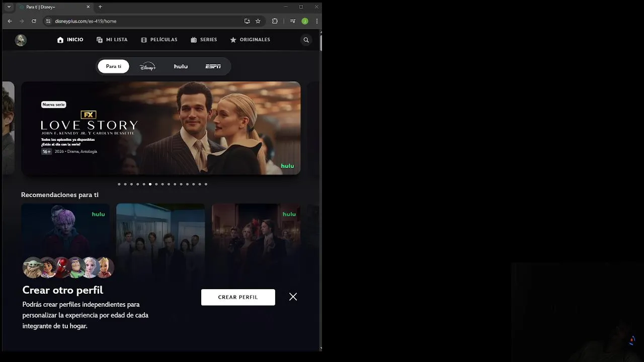Select the 'Para ti' brand tab
The width and height of the screenshot is (644, 362).
pyautogui.click(x=114, y=66)
